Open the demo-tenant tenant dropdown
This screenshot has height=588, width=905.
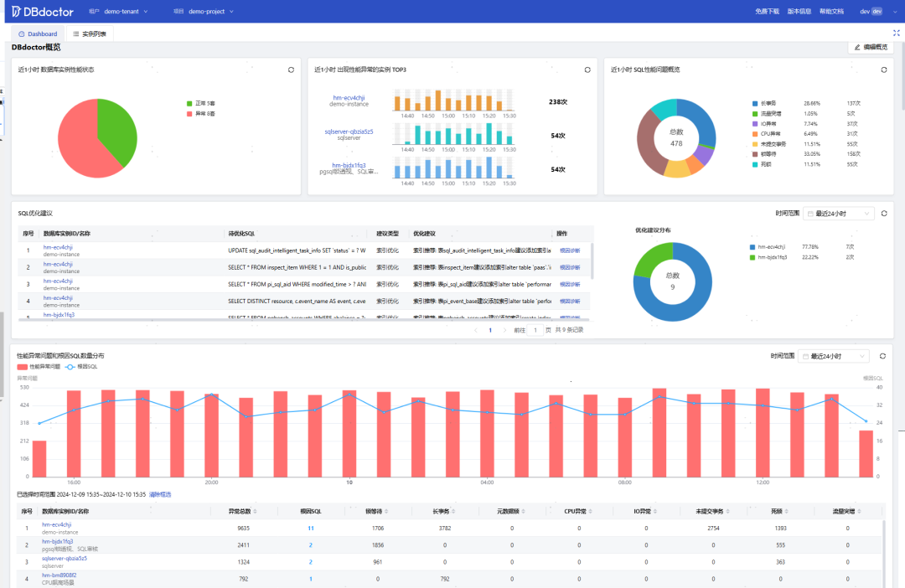point(126,12)
